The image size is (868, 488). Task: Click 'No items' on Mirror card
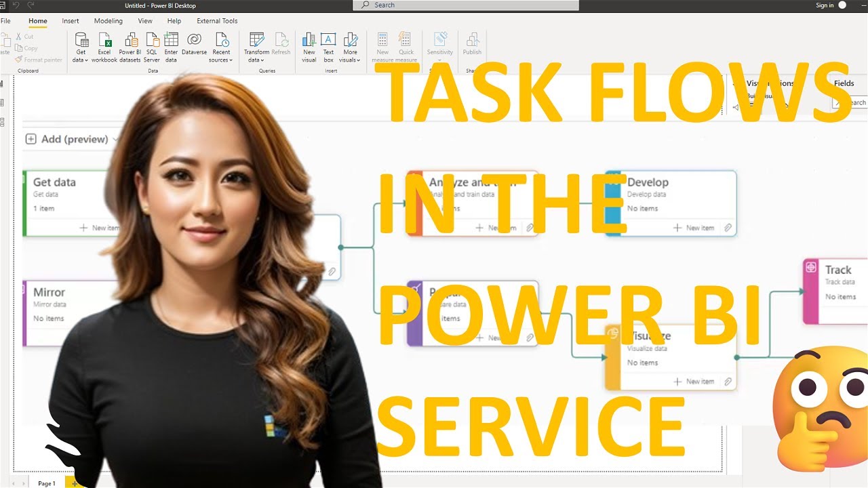(x=48, y=319)
